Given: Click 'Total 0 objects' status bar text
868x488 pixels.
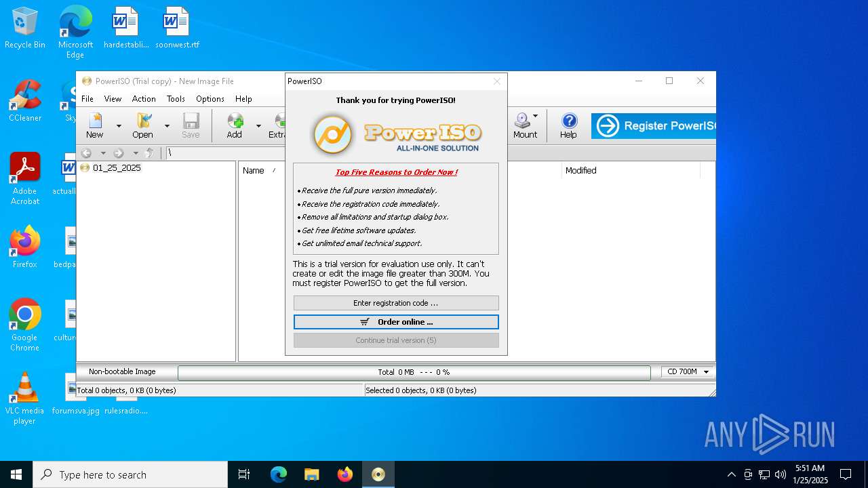Looking at the screenshot, I should click(127, 390).
